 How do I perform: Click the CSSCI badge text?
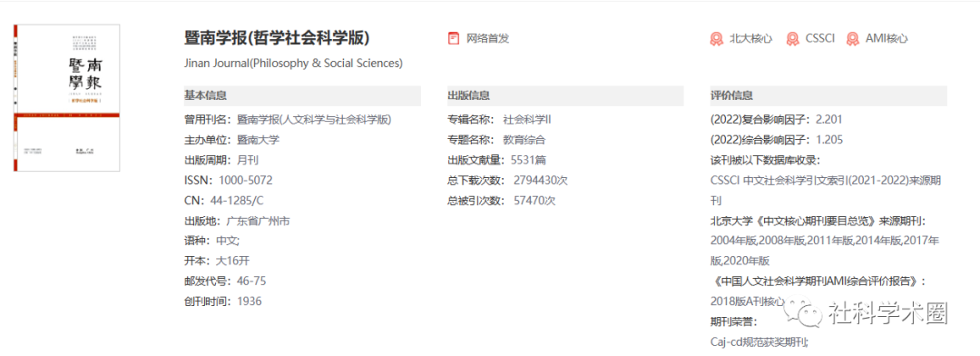pos(820,38)
